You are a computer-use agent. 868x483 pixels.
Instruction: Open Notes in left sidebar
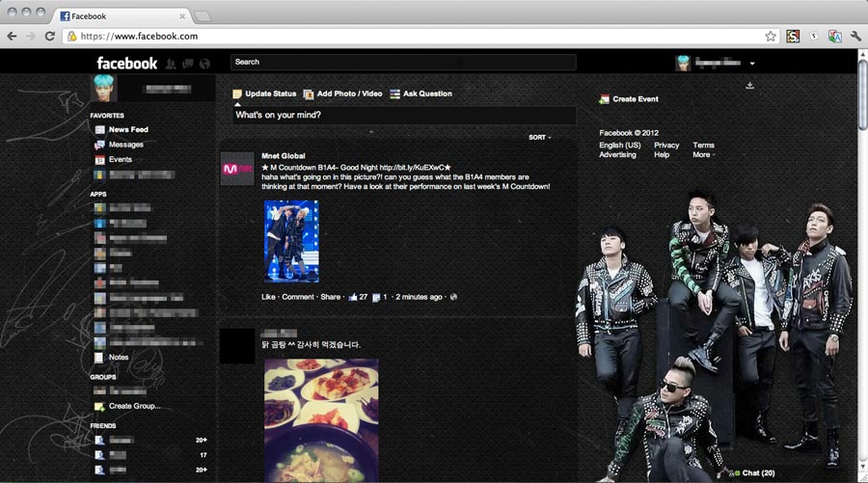[x=119, y=358]
